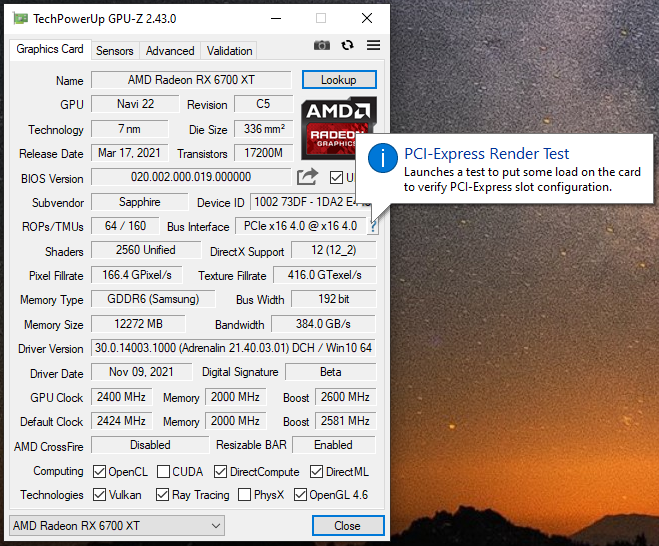Click the Name field AMD Radeon RX 6700 XT
The image size is (659, 546).
[191, 80]
